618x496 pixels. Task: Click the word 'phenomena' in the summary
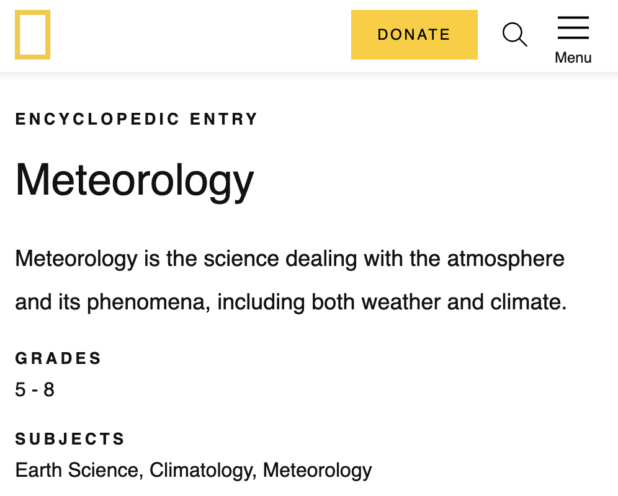click(146, 303)
